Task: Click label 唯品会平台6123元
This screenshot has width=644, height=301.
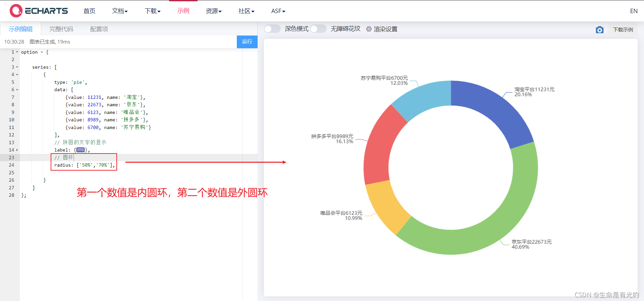Action: (341, 213)
